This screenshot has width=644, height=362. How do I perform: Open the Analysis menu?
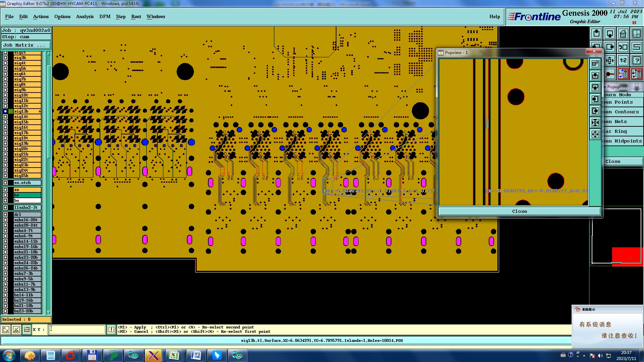[x=85, y=16]
